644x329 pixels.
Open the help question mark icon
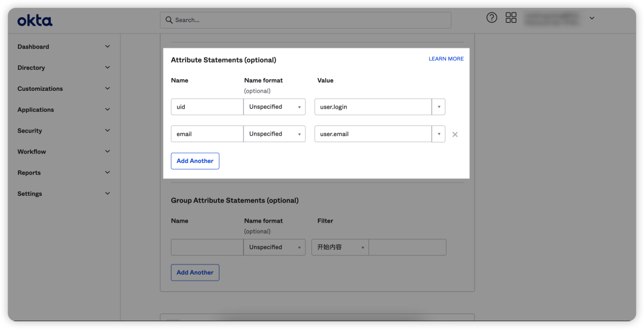pyautogui.click(x=492, y=18)
